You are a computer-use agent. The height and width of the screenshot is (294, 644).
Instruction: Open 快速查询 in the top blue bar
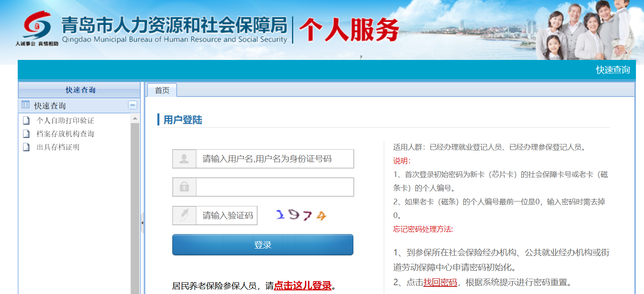pos(613,70)
